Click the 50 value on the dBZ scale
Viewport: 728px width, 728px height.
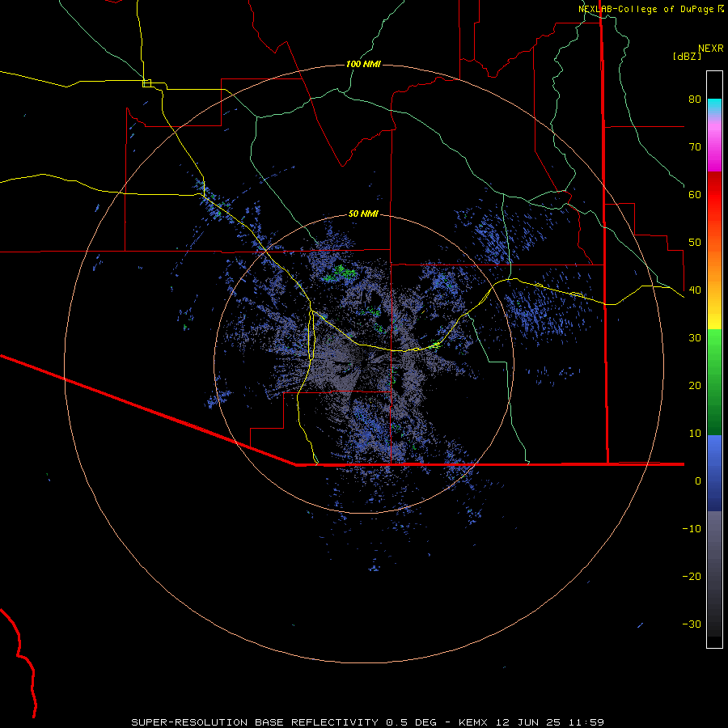click(x=695, y=243)
